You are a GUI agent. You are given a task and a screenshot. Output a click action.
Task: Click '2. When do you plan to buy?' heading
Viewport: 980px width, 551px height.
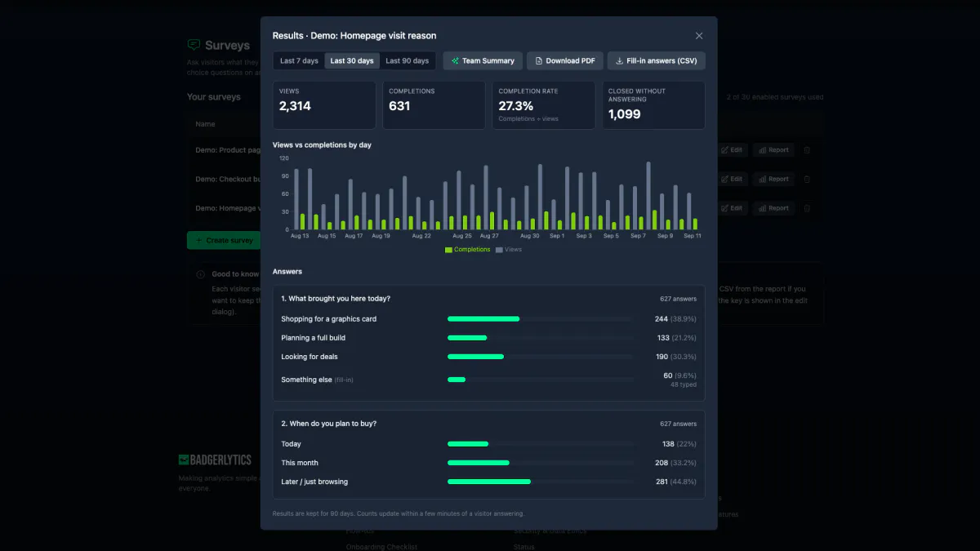pyautogui.click(x=329, y=424)
